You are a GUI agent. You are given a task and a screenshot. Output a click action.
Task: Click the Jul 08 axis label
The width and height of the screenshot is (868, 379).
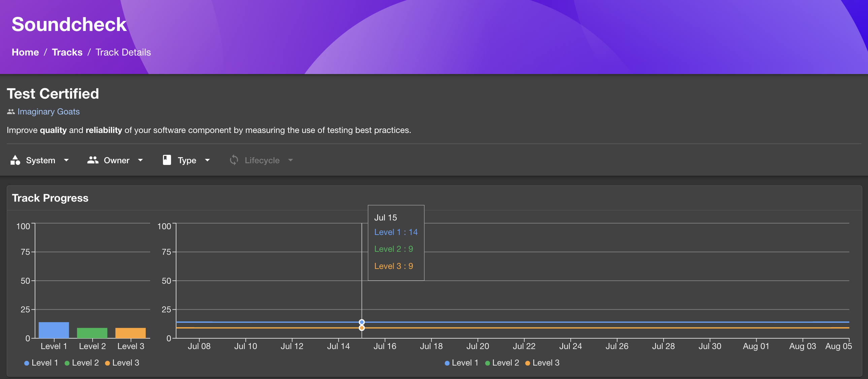coord(199,346)
